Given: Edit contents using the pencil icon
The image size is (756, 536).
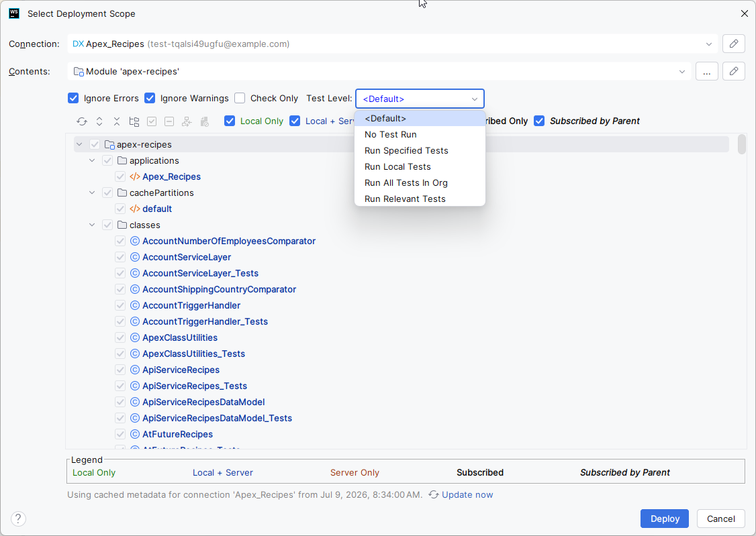Looking at the screenshot, I should 733,71.
